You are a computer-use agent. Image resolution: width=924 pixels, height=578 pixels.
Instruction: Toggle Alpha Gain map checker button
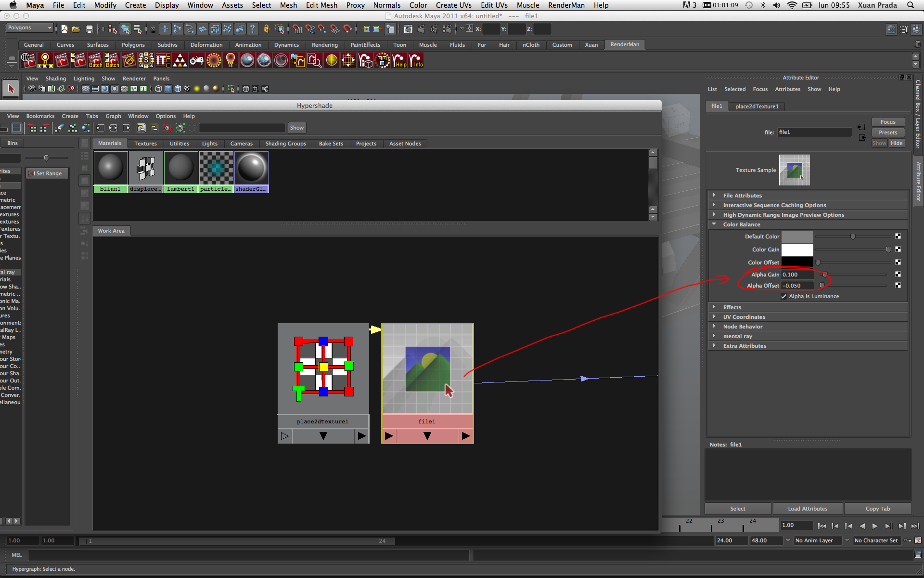898,274
